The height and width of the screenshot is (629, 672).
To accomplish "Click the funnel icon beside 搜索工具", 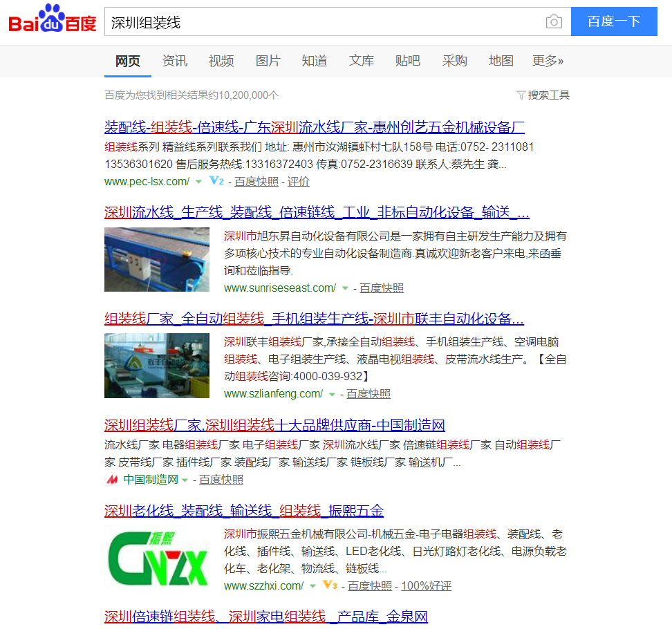I will point(521,95).
